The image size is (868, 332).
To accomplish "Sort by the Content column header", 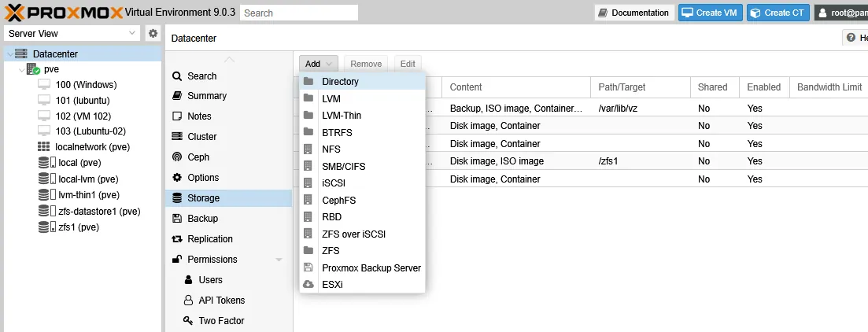I will point(516,87).
